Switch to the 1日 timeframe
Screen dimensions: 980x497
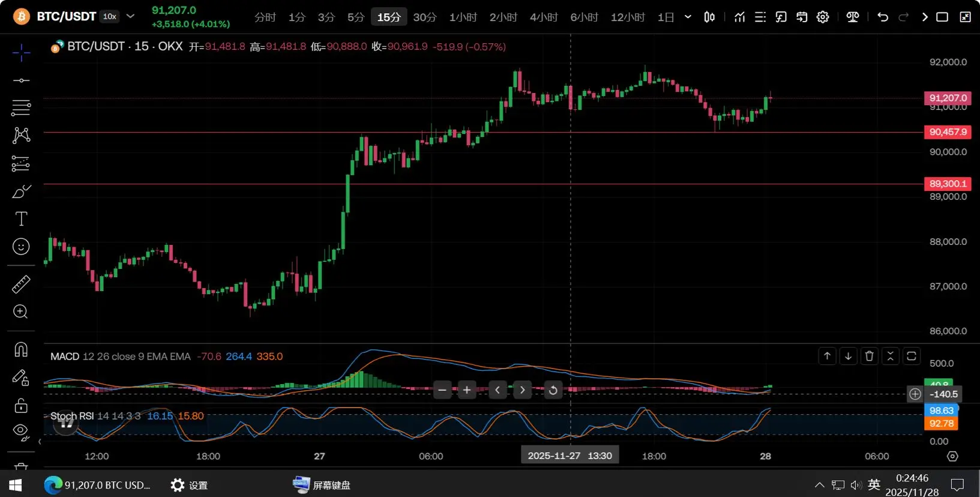tap(666, 17)
